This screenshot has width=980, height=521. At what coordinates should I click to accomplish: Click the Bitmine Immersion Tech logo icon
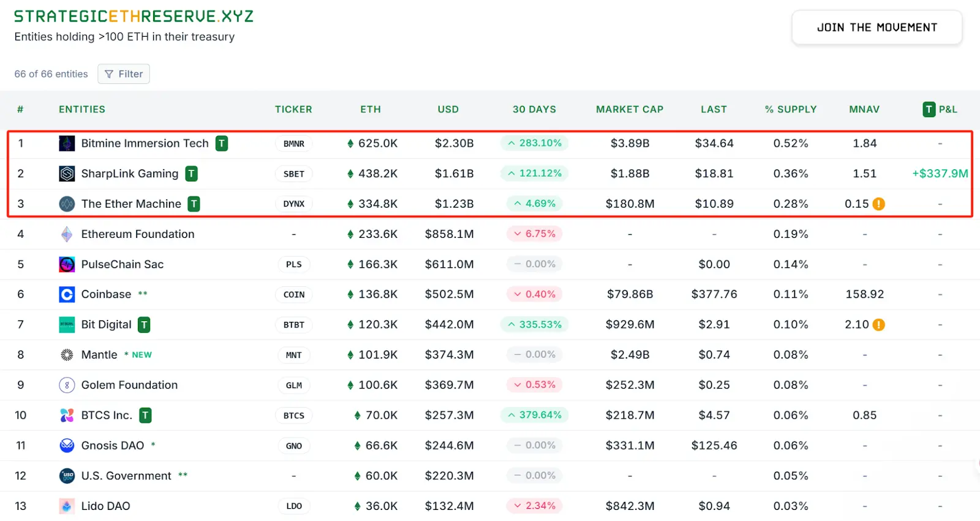click(67, 143)
